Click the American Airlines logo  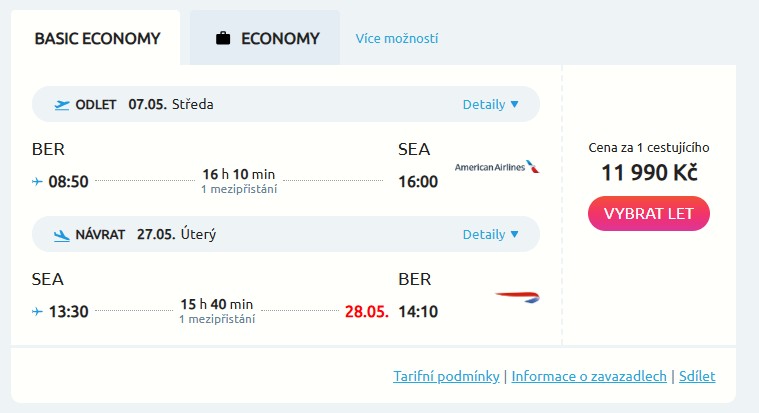[x=496, y=167]
